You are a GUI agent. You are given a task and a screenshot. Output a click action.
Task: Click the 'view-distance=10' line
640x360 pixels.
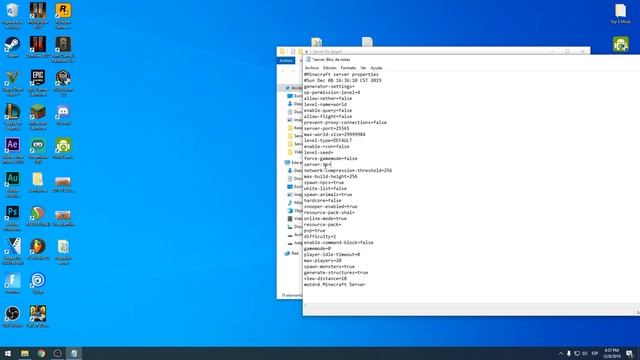pos(325,278)
